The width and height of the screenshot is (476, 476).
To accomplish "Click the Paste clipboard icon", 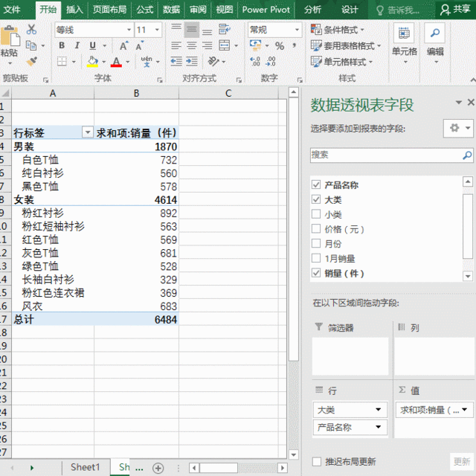I will pyautogui.click(x=10, y=36).
